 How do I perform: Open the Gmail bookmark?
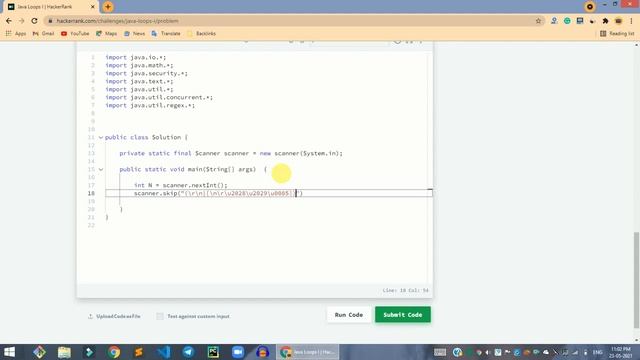[x=43, y=33]
